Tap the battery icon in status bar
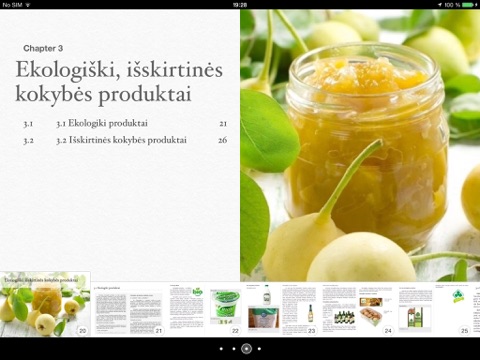Image resolution: width=480 pixels, height=360 pixels. coord(468,5)
